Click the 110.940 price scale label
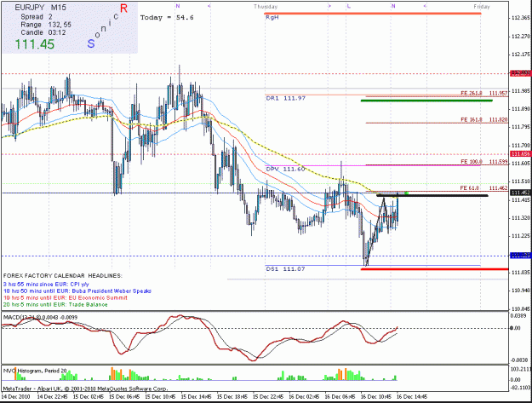 tap(520, 291)
